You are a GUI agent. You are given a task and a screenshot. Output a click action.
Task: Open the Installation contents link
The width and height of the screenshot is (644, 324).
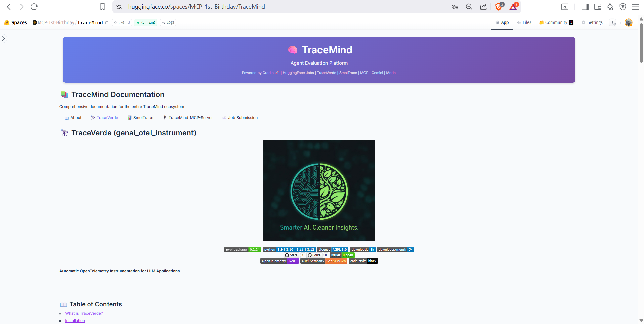tap(75, 321)
